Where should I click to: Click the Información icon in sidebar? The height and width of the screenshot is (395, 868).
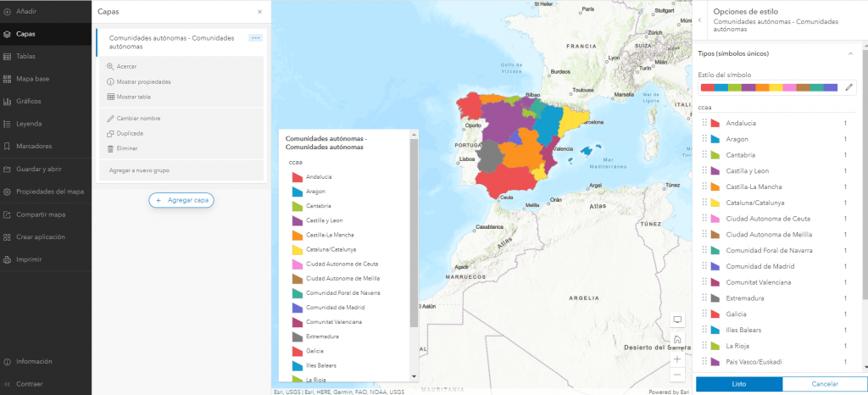pos(7,361)
